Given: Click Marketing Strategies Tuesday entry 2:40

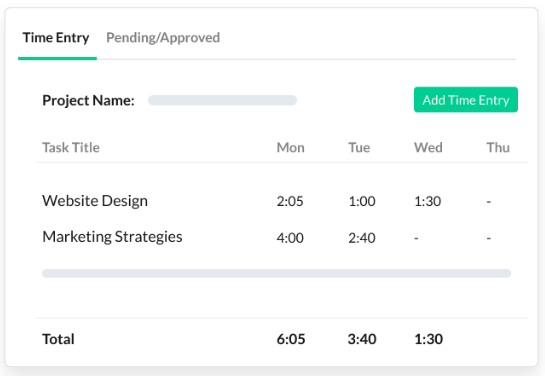Looking at the screenshot, I should tap(362, 238).
